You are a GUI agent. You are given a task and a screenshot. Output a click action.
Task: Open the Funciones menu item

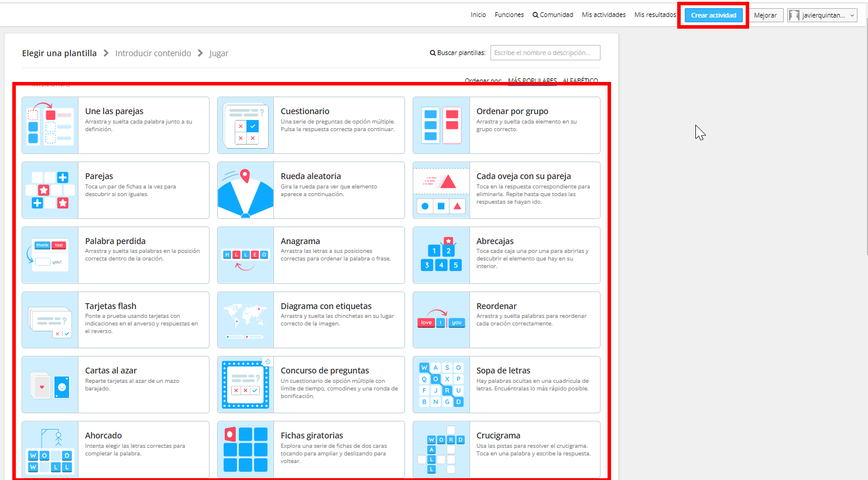509,15
